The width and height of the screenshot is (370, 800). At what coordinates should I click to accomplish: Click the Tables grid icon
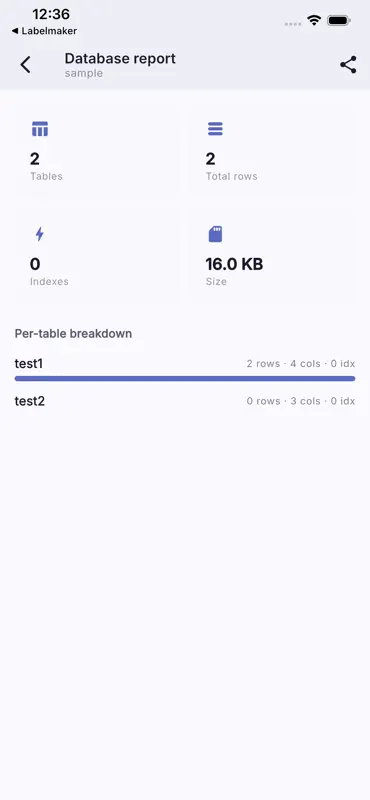click(x=40, y=129)
